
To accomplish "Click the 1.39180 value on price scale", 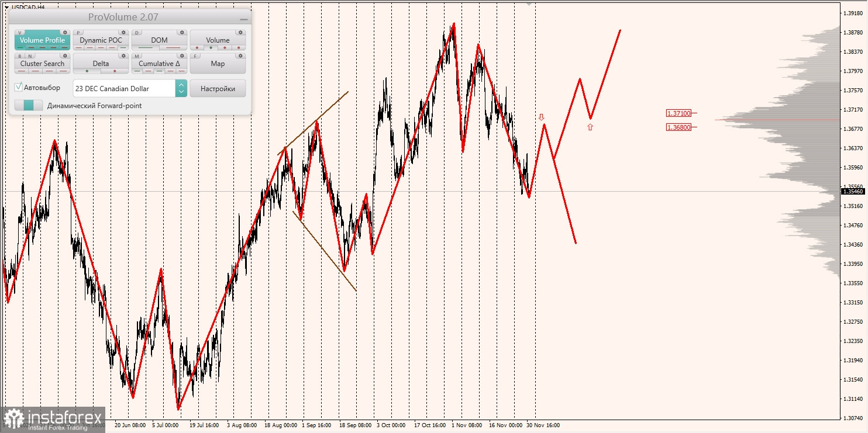I will coord(852,13).
